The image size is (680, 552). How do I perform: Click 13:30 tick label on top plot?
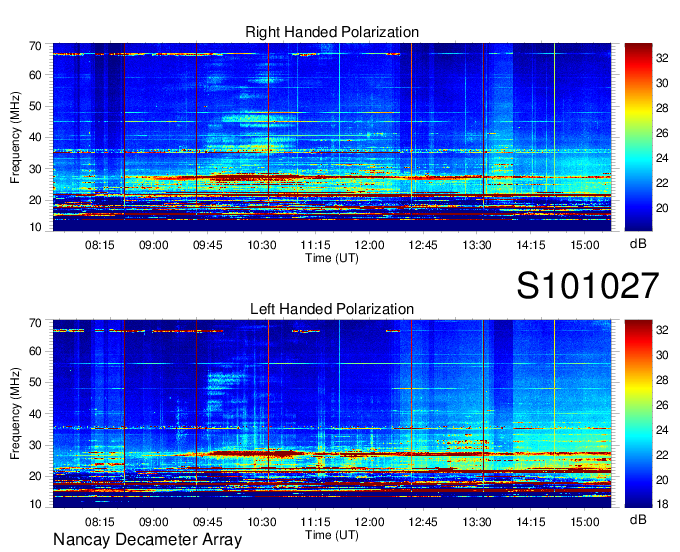click(477, 245)
